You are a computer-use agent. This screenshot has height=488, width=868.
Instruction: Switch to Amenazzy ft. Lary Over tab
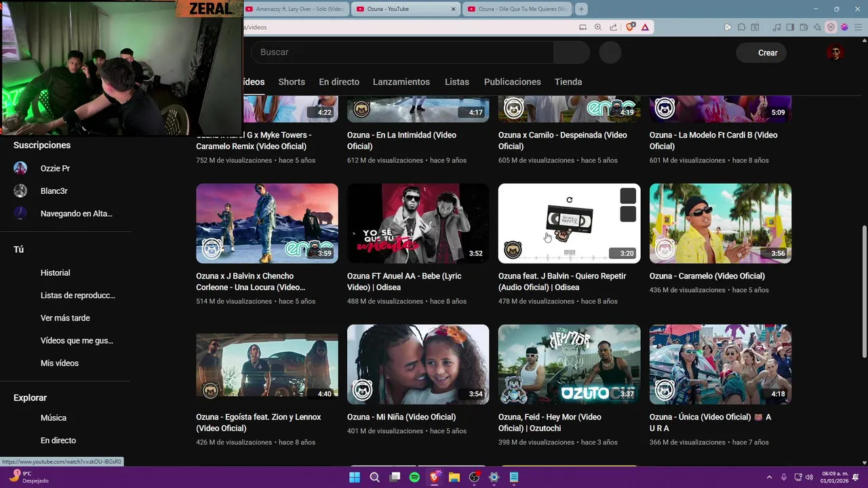(296, 9)
